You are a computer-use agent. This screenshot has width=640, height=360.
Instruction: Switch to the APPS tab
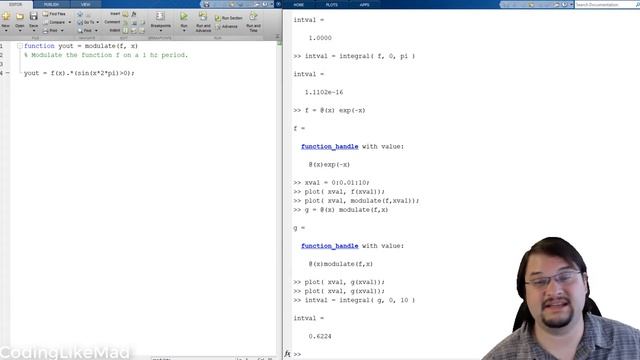pyautogui.click(x=364, y=4)
